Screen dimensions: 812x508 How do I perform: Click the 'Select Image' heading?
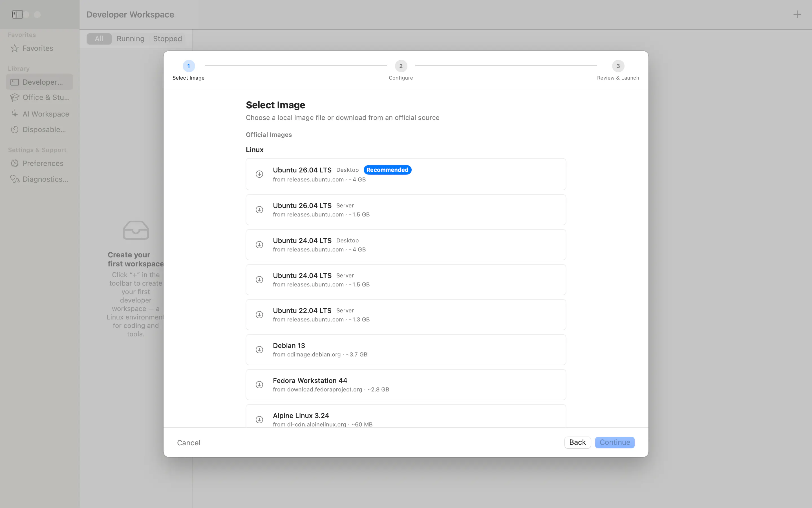[275, 105]
